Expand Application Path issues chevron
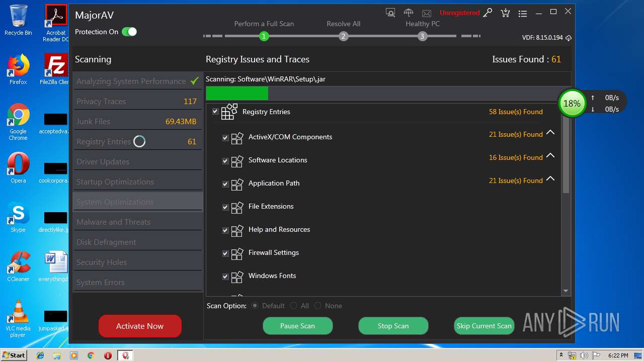The width and height of the screenshot is (644, 362). (550, 179)
